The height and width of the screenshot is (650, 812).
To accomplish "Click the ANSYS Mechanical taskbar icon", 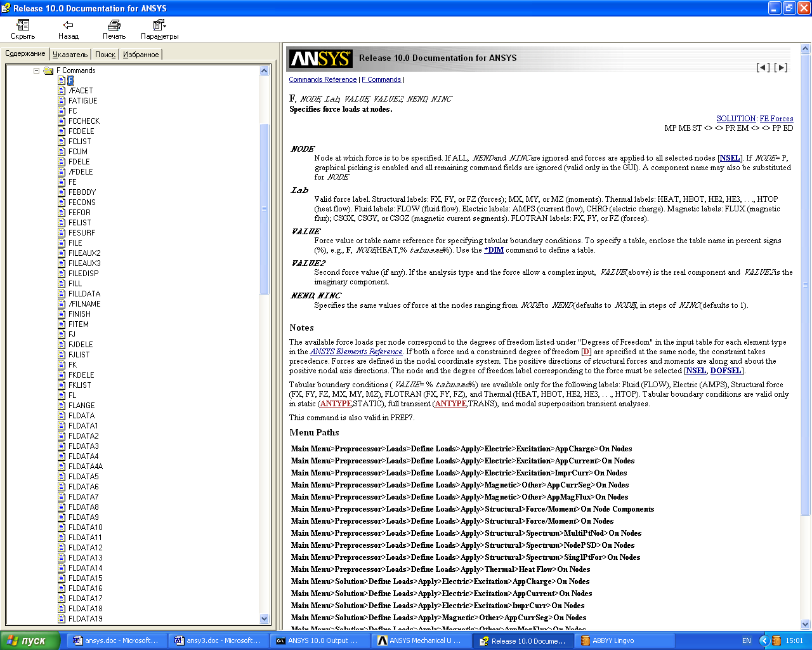I will (383, 640).
